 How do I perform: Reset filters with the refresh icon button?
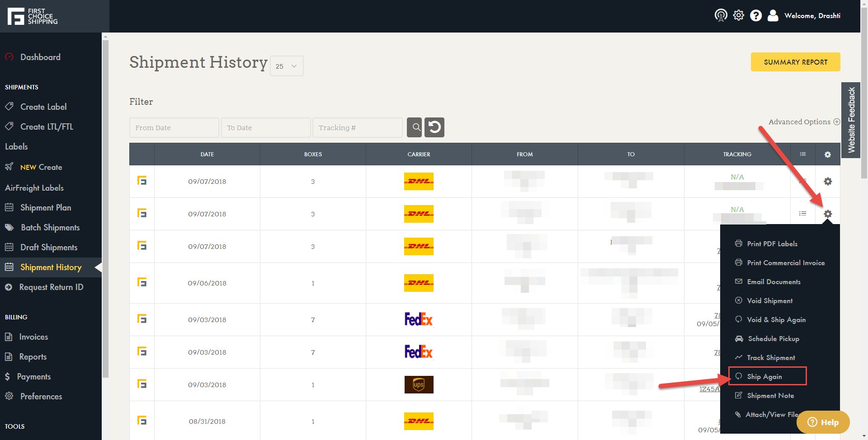tap(434, 127)
